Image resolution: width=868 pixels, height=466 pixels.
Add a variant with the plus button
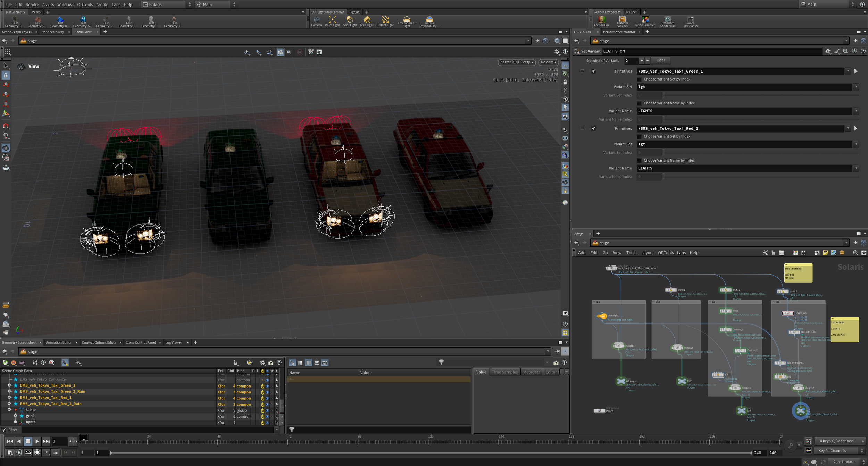point(642,60)
